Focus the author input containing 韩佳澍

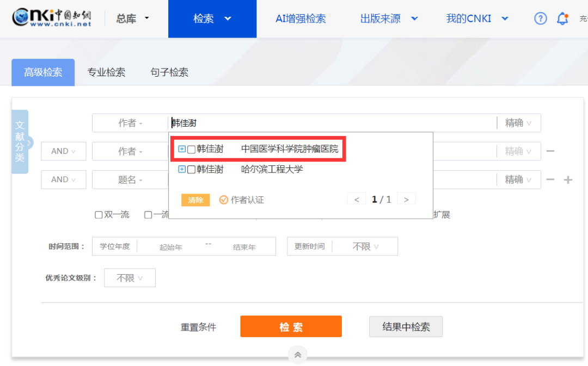tap(333, 123)
